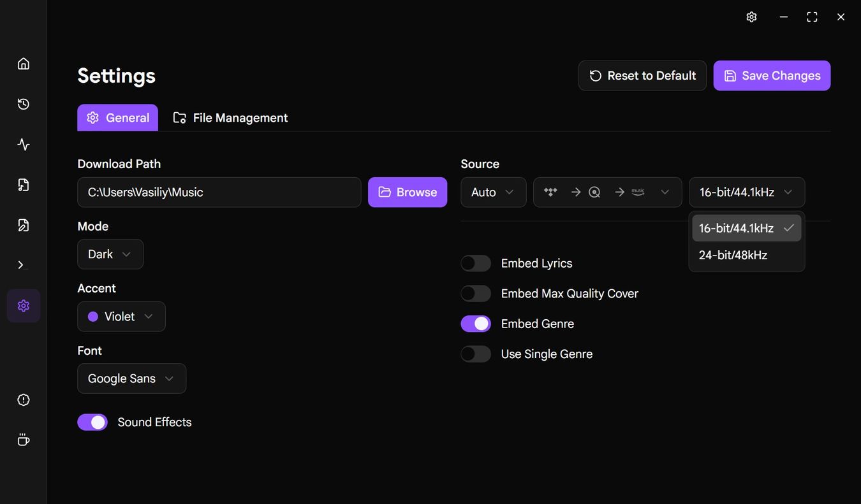Click the coffee cup support icon
Image resolution: width=861 pixels, height=504 pixels.
23,440
